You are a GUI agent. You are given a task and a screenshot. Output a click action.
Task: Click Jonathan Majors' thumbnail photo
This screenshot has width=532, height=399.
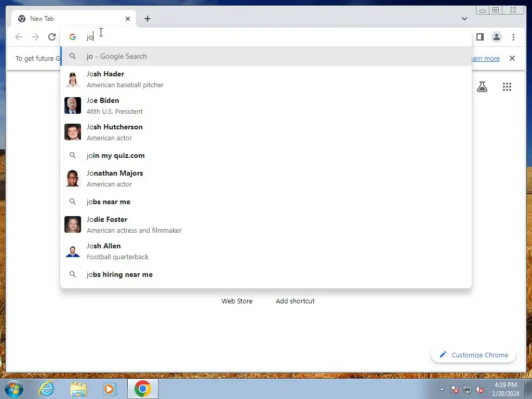(x=73, y=178)
